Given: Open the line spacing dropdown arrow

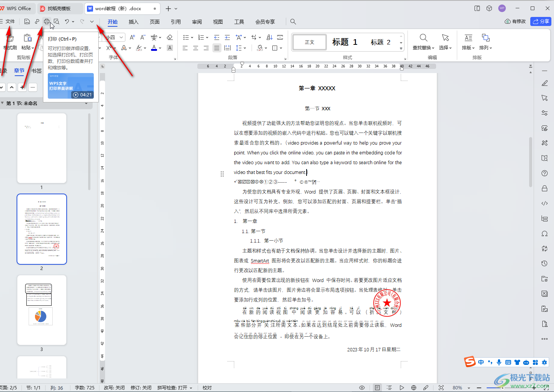Looking at the screenshot, I should coord(245,48).
